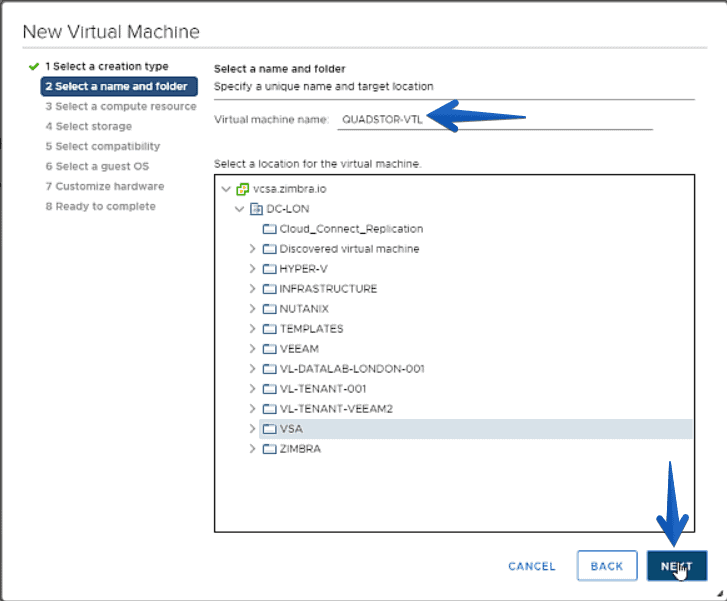Image resolution: width=727 pixels, height=601 pixels.
Task: Expand the TEMPLATES folder chevron
Action: click(x=252, y=329)
